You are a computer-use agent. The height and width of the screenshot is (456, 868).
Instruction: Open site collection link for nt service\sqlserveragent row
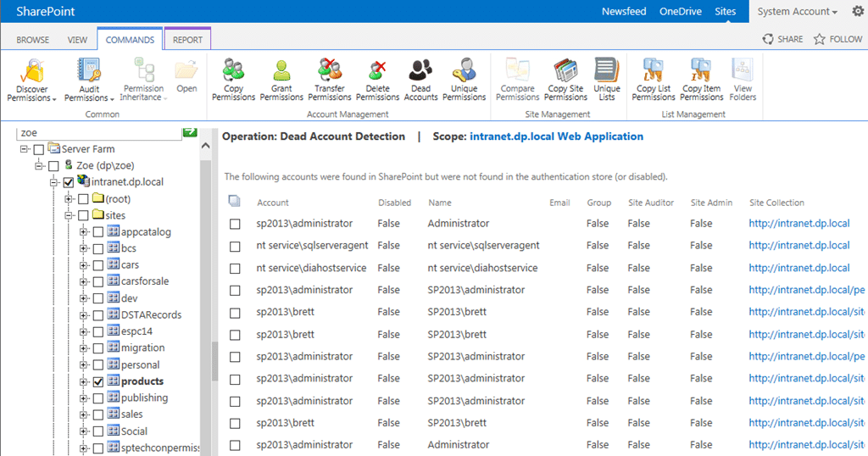(798, 245)
